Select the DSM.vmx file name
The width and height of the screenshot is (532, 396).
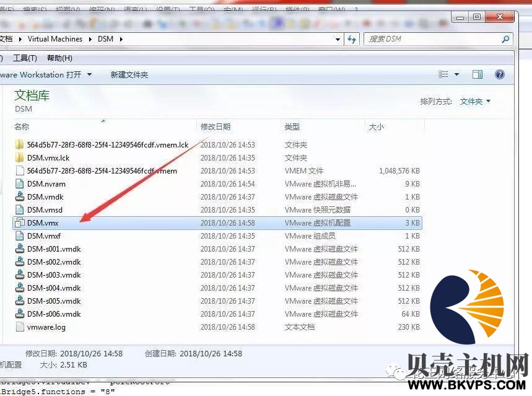[43, 223]
